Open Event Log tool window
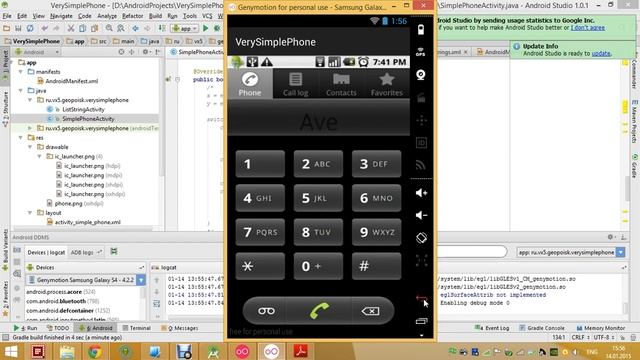This screenshot has height=360, width=640. 492,328
